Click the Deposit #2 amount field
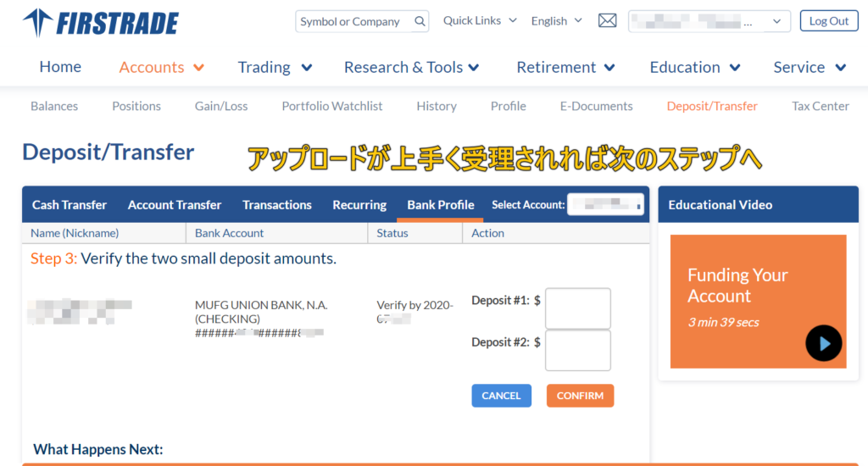This screenshot has width=868, height=466. [x=578, y=350]
